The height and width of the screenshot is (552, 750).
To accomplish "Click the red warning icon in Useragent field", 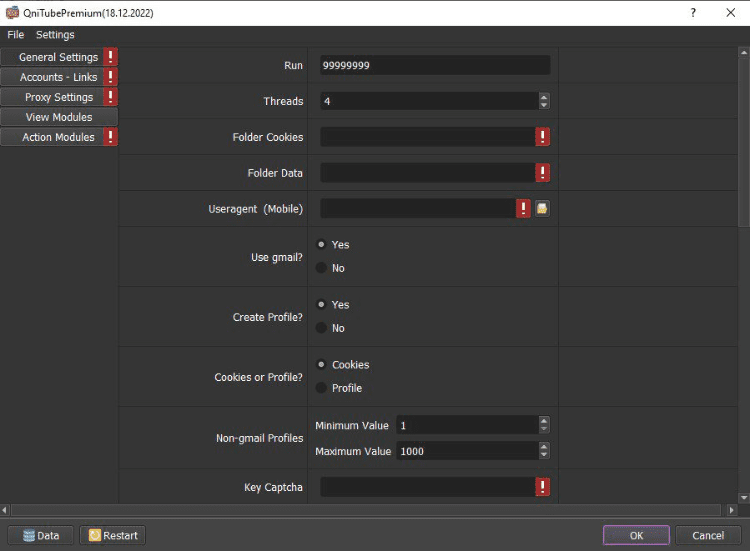I will pyautogui.click(x=523, y=209).
